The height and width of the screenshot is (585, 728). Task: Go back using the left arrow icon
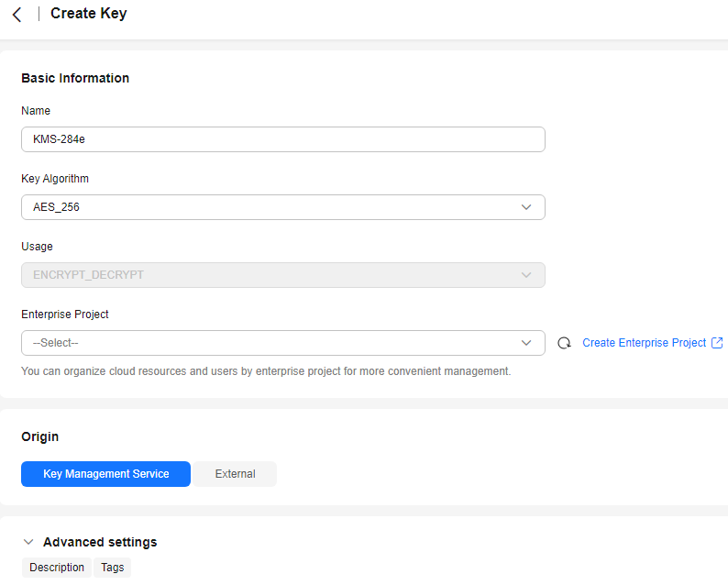coord(17,15)
